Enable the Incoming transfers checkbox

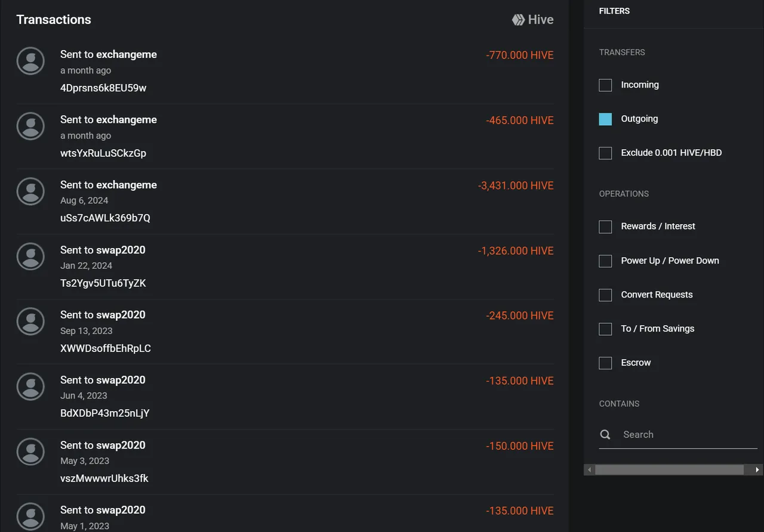coord(605,85)
